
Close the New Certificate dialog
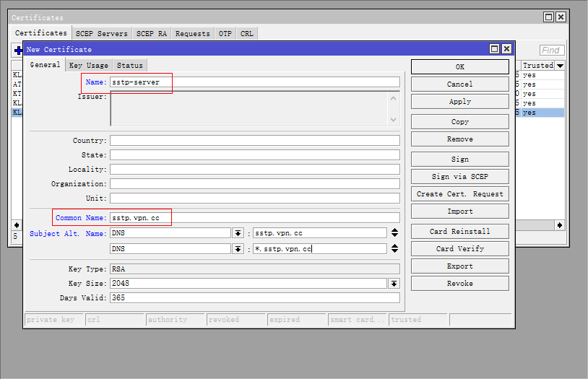(x=506, y=49)
